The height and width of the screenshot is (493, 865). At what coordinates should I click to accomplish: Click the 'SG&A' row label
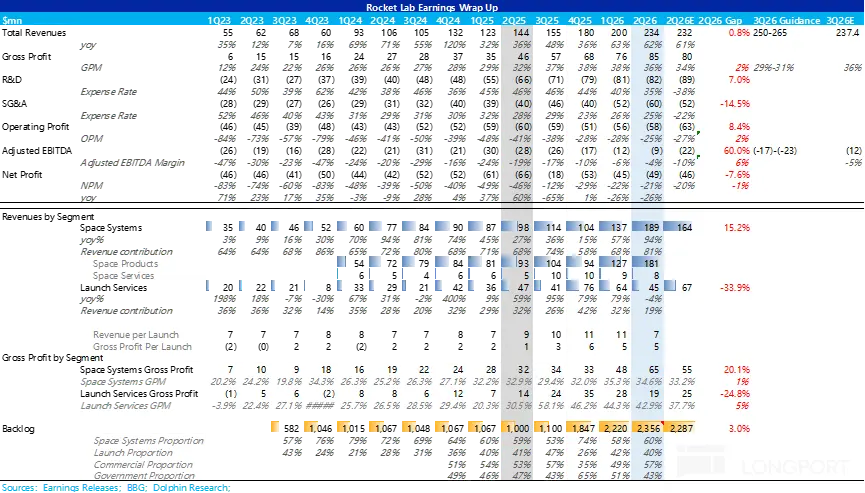tap(14, 104)
